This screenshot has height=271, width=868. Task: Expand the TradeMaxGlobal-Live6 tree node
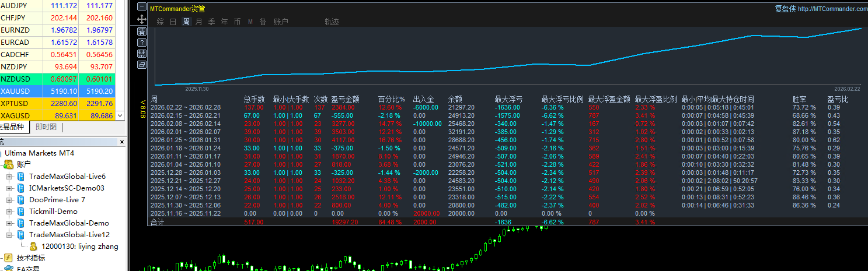coord(9,177)
